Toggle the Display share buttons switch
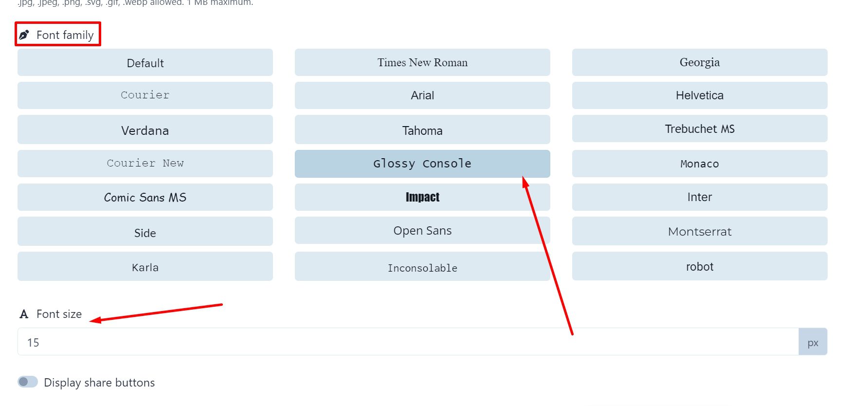Viewport: 868px width, 406px height. (28, 382)
